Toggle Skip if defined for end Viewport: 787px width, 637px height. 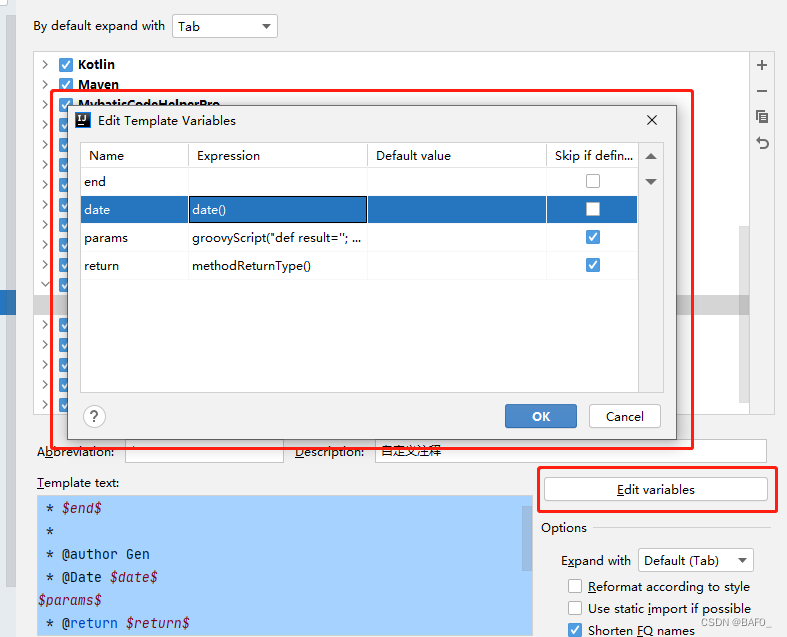coord(593,181)
